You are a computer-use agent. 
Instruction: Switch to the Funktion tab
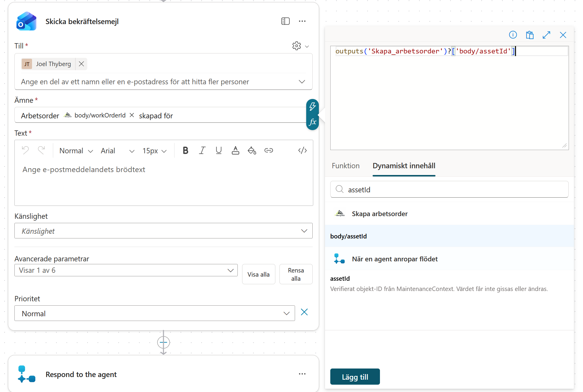346,166
